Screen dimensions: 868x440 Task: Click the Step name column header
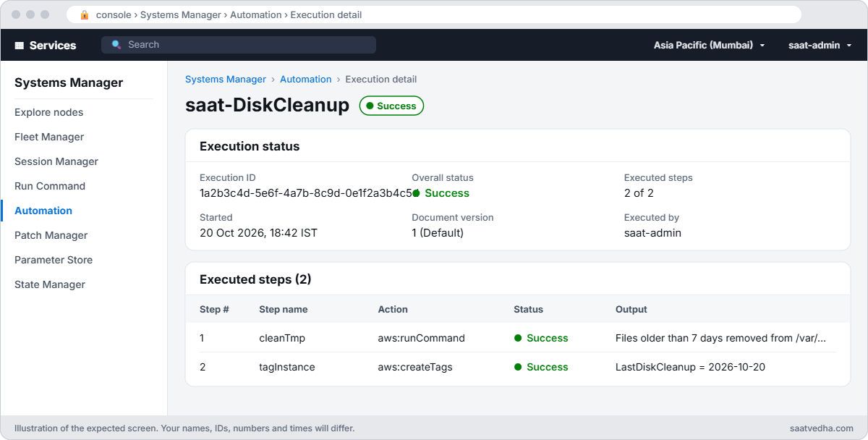pyautogui.click(x=284, y=309)
